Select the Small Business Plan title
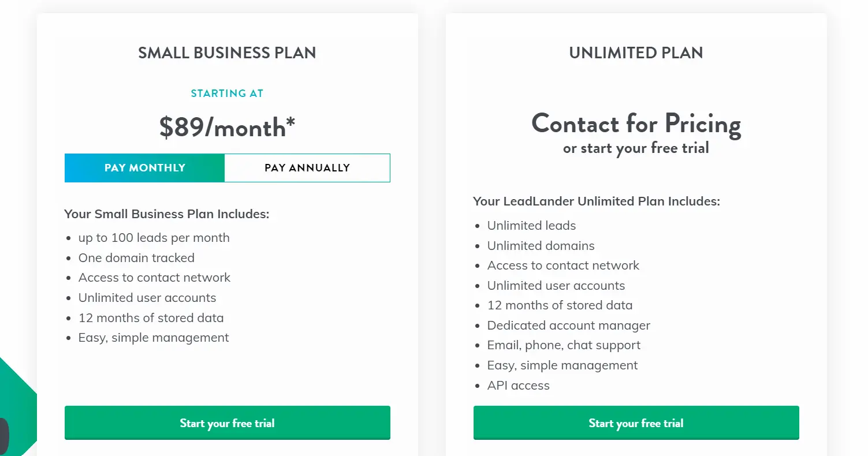This screenshot has height=456, width=868. point(227,53)
